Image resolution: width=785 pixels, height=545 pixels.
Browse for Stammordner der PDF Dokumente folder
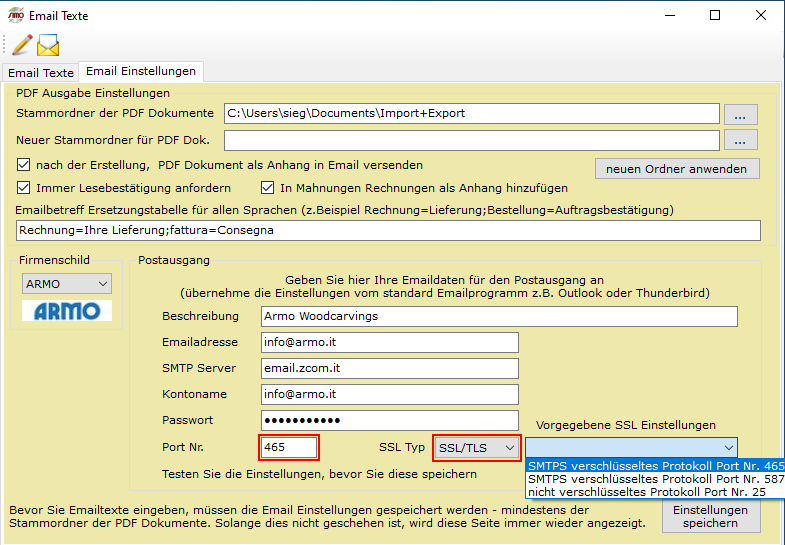[x=740, y=114]
